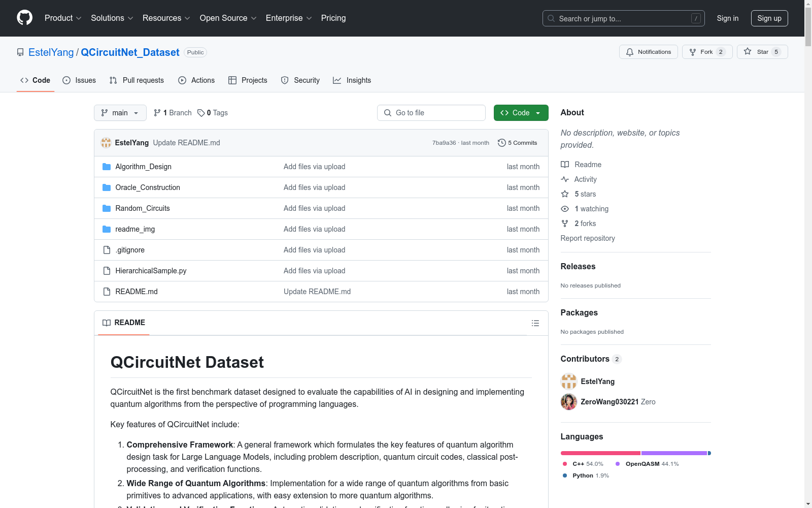Click the slash shortcut icon in search
Viewport: 812px width, 508px height.
coord(696,18)
